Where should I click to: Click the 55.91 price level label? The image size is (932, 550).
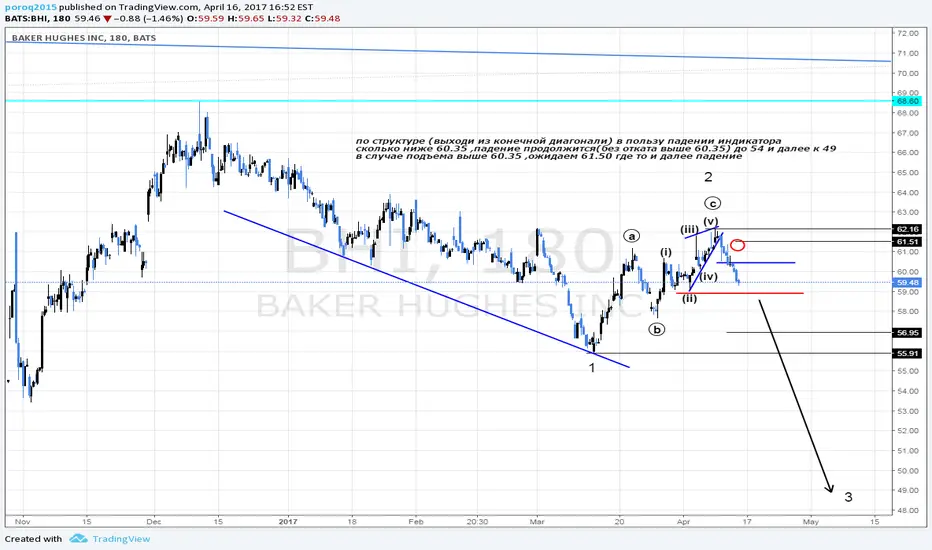pyautogui.click(x=908, y=353)
